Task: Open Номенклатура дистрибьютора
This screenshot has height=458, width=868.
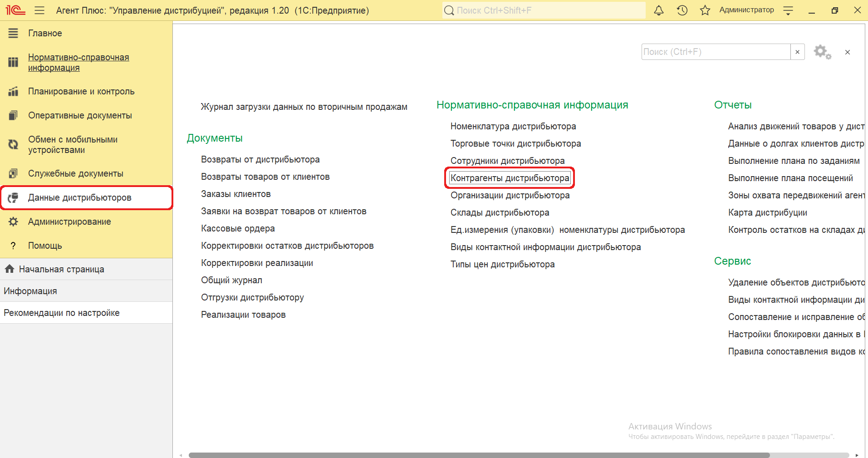Action: tap(513, 127)
